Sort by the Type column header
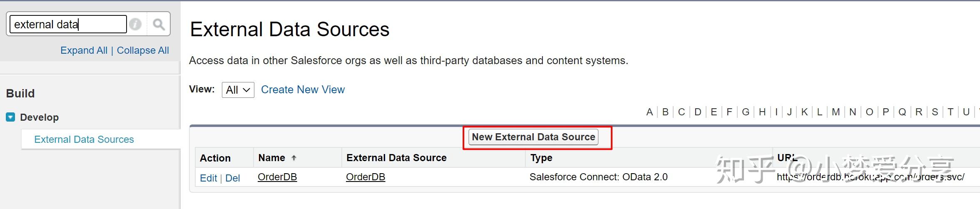980x209 pixels. [x=541, y=158]
